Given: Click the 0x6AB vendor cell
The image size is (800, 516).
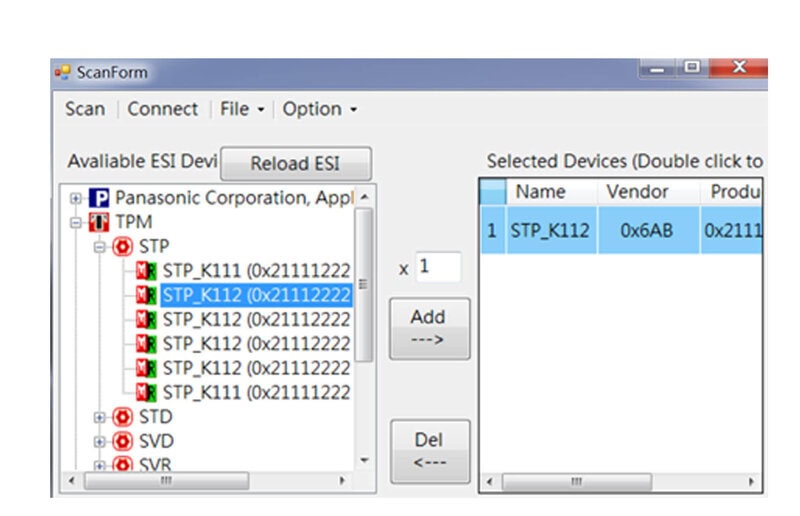Looking at the screenshot, I should pyautogui.click(x=648, y=231).
